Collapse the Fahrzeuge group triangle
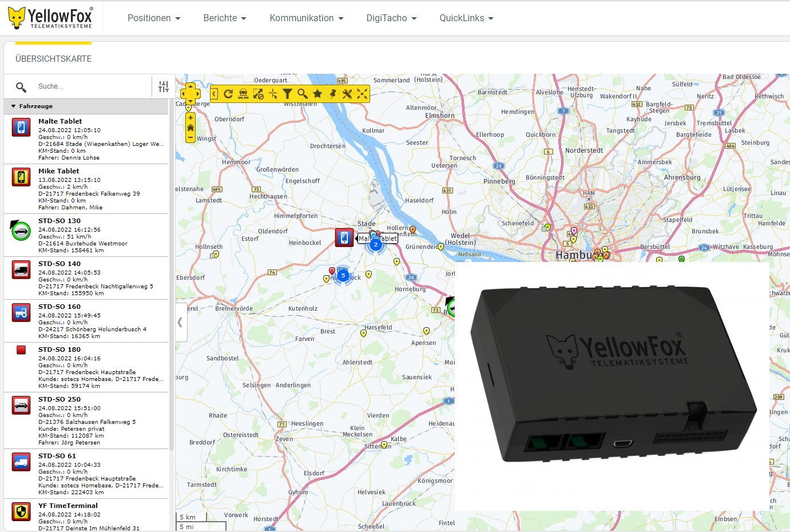Image resolution: width=790 pixels, height=532 pixels. (13, 106)
